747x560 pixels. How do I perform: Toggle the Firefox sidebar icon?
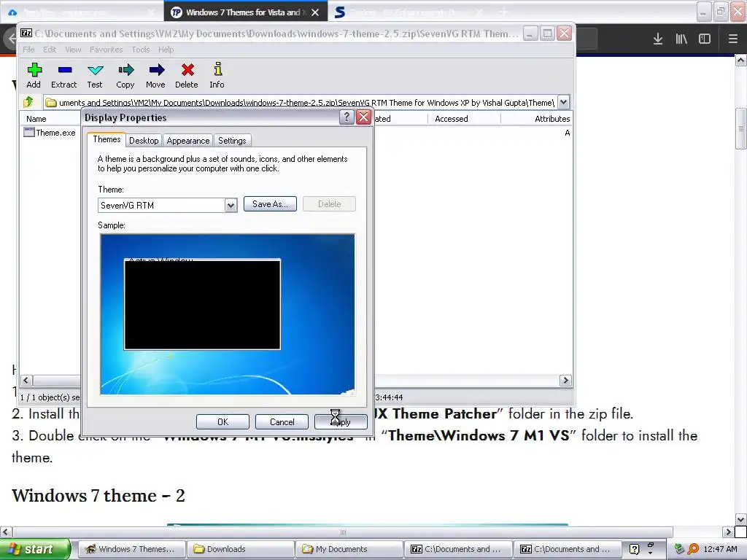705,39
